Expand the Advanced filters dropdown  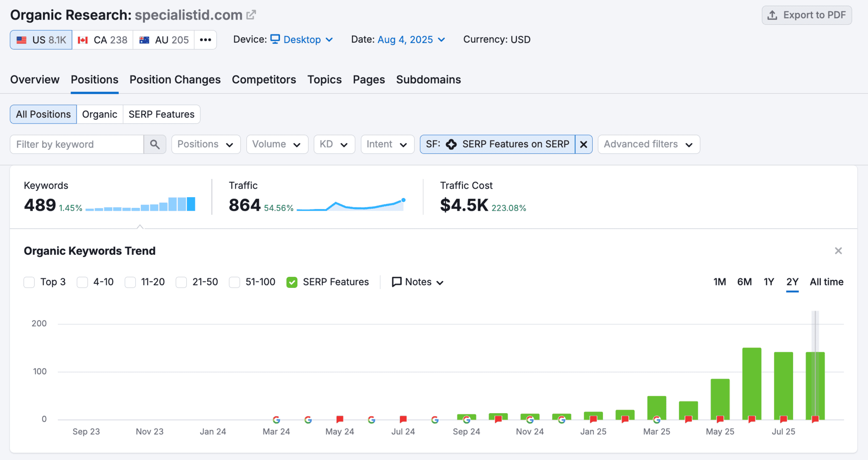pos(648,144)
